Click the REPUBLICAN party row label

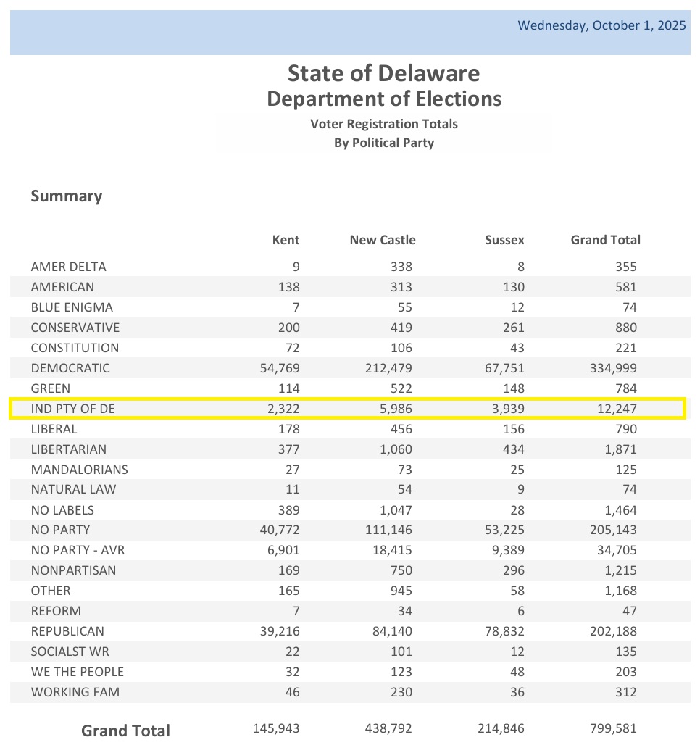67,631
